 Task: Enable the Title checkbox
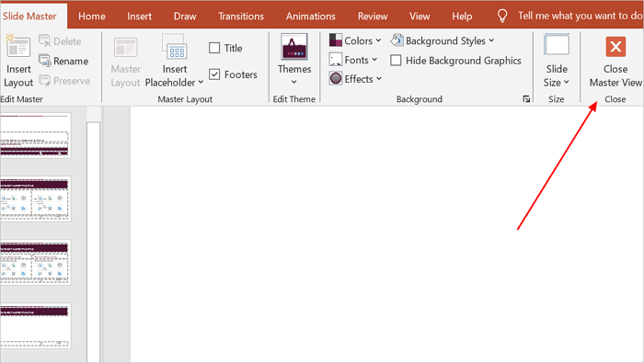(214, 48)
